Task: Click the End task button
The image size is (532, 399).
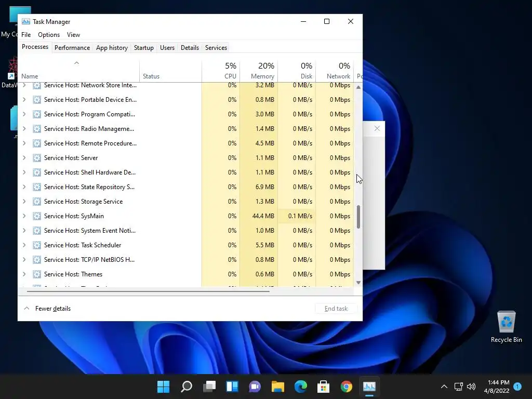Action: pos(336,309)
